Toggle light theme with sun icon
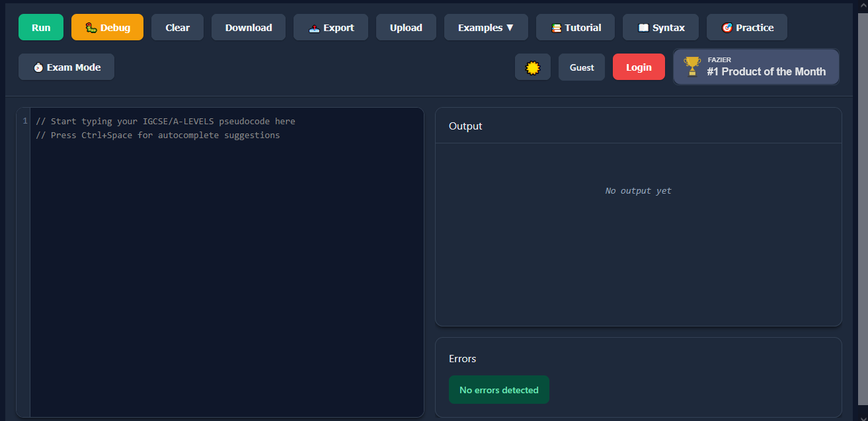The width and height of the screenshot is (868, 421). (533, 67)
